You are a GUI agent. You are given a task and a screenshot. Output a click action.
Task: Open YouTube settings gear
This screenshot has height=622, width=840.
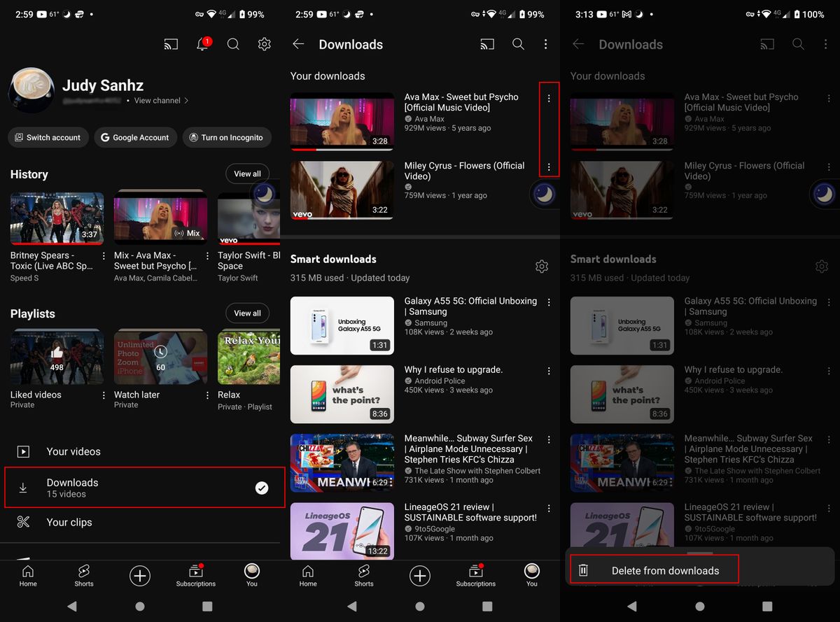tap(264, 43)
